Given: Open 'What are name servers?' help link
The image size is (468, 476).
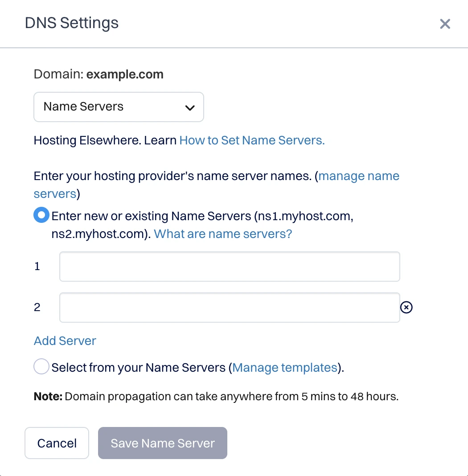Looking at the screenshot, I should [x=223, y=234].
